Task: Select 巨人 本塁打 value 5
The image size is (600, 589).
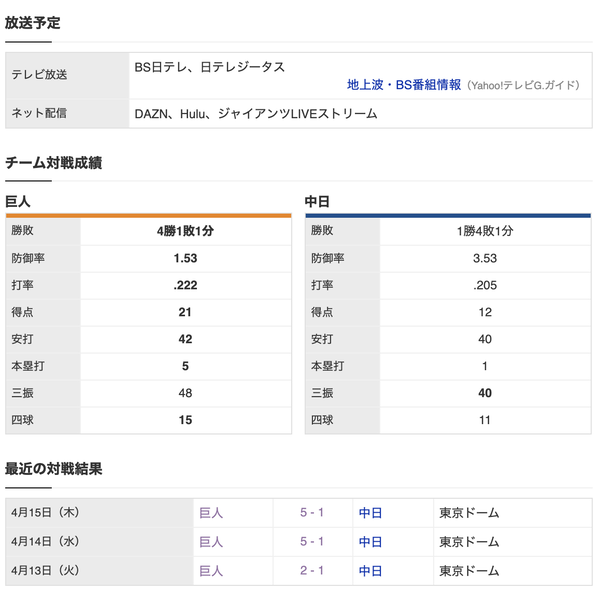Action: (186, 366)
